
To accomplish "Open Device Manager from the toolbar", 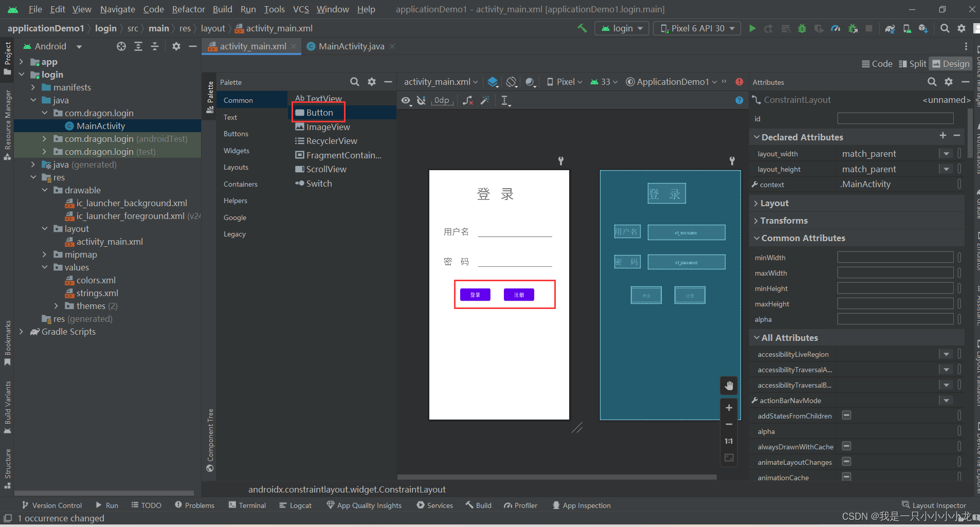I will pyautogui.click(x=906, y=28).
